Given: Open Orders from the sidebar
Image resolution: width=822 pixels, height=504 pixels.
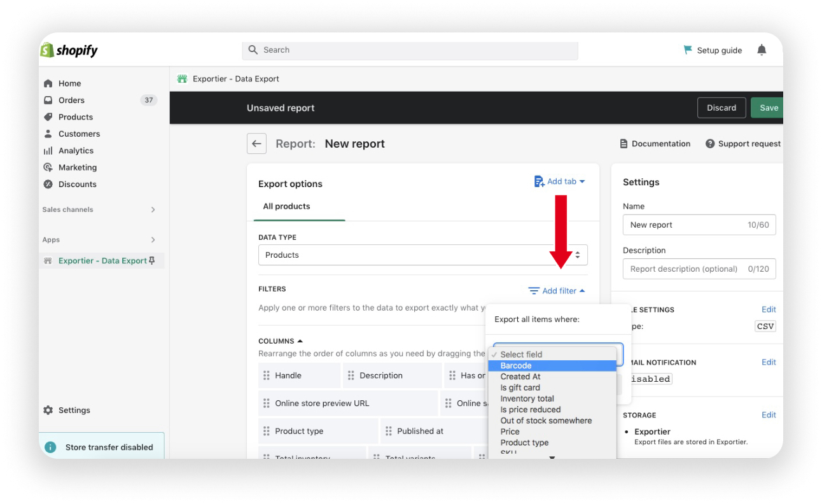Looking at the screenshot, I should click(72, 100).
